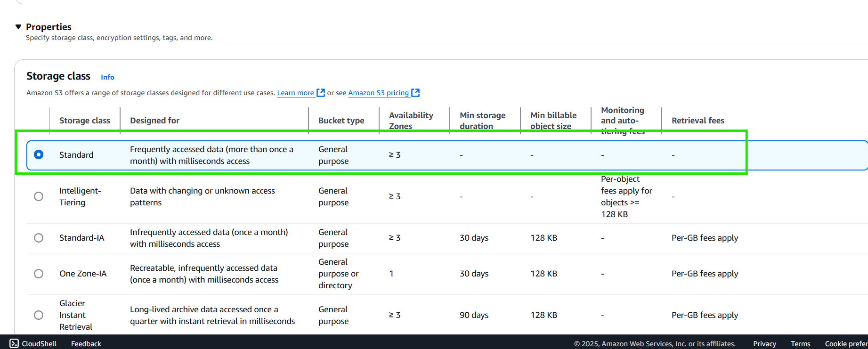Screen dimensions: 868x349
Task: Click the Min billable object size header
Action: (553, 121)
